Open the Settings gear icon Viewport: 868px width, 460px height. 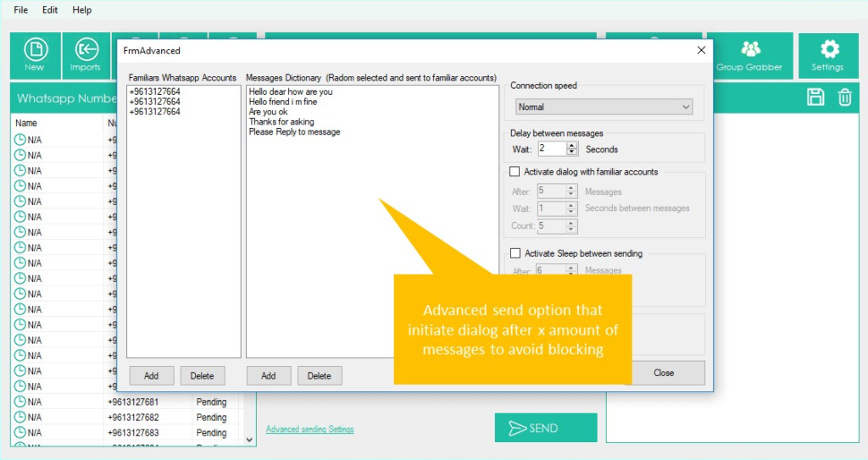point(827,54)
